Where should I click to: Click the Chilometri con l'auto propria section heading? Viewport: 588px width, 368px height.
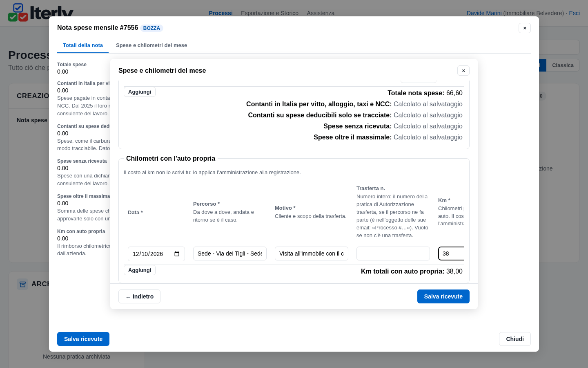pyautogui.click(x=171, y=159)
